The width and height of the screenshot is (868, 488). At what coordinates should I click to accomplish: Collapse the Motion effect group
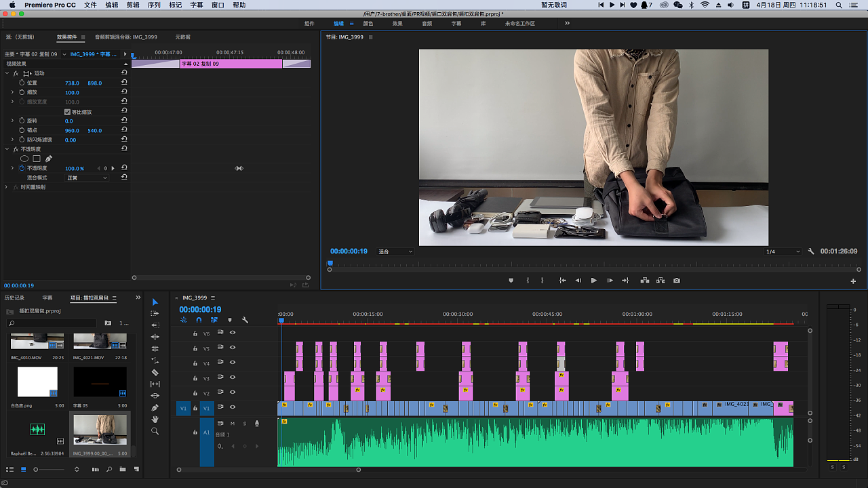tap(7, 73)
